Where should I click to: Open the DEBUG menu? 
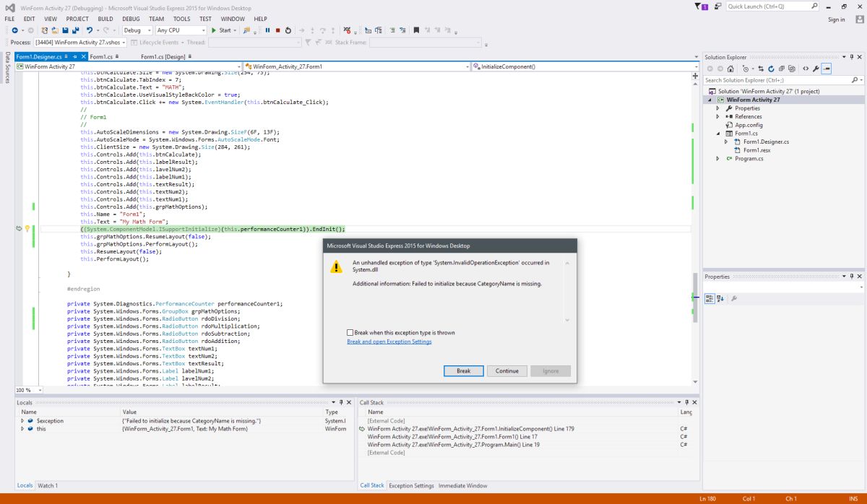click(131, 18)
